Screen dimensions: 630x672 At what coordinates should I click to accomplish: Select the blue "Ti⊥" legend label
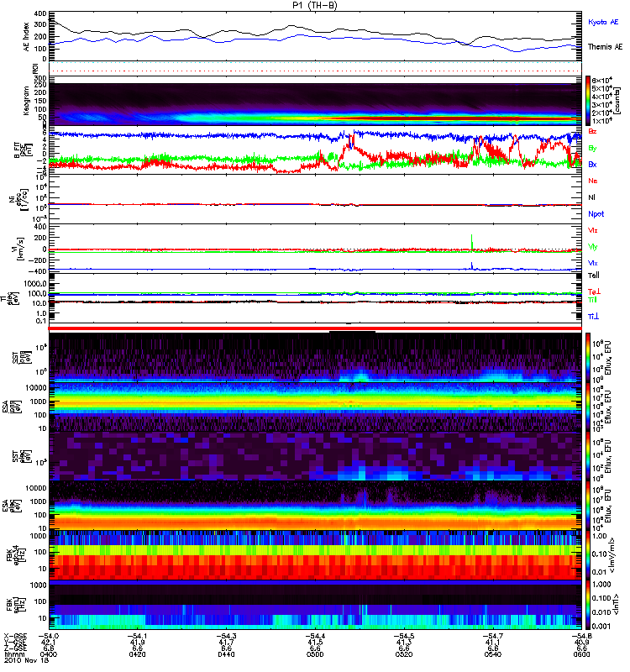click(x=593, y=317)
